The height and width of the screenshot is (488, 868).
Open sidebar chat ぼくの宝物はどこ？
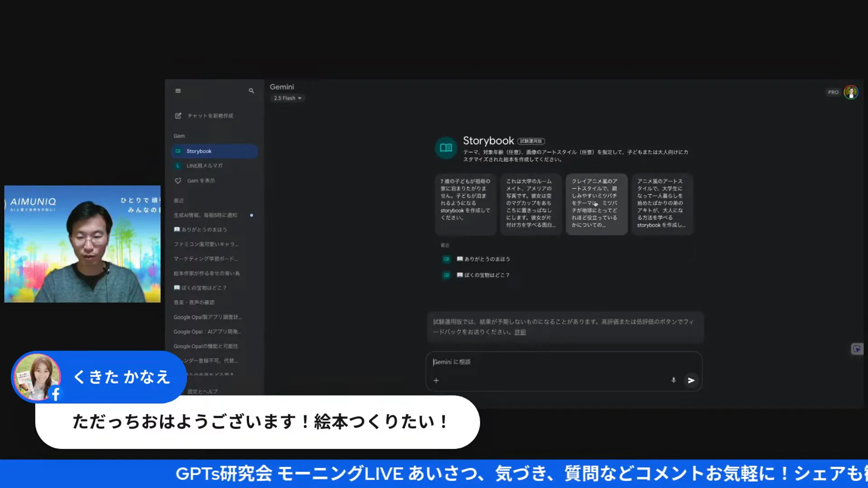point(200,288)
